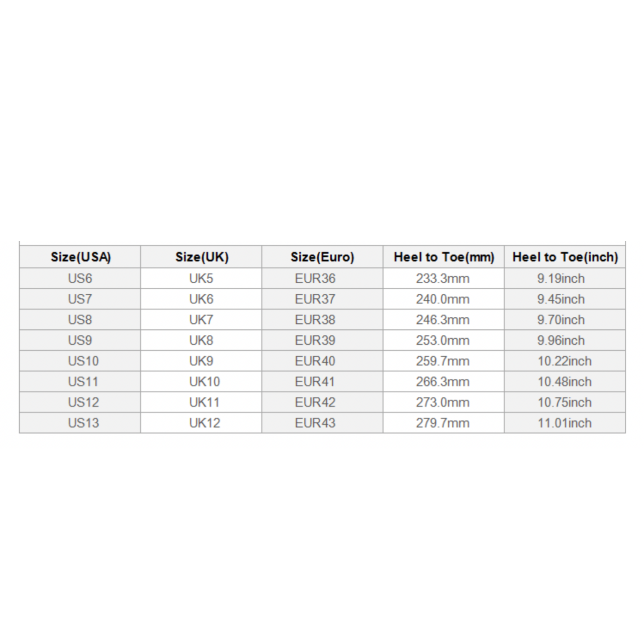
Task: Select the EUR43 cell
Action: coord(315,423)
